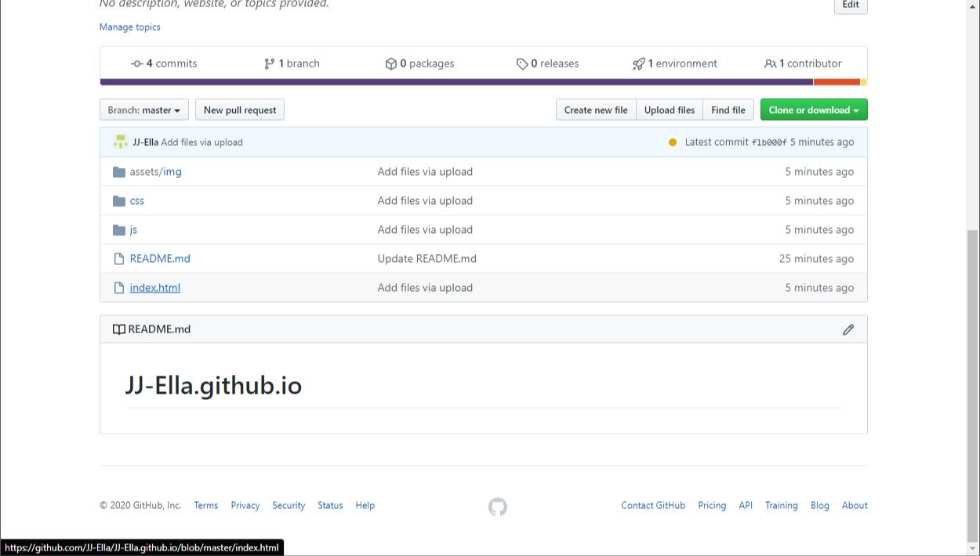This screenshot has height=556, width=980.
Task: Click the index.html file icon
Action: (x=119, y=288)
